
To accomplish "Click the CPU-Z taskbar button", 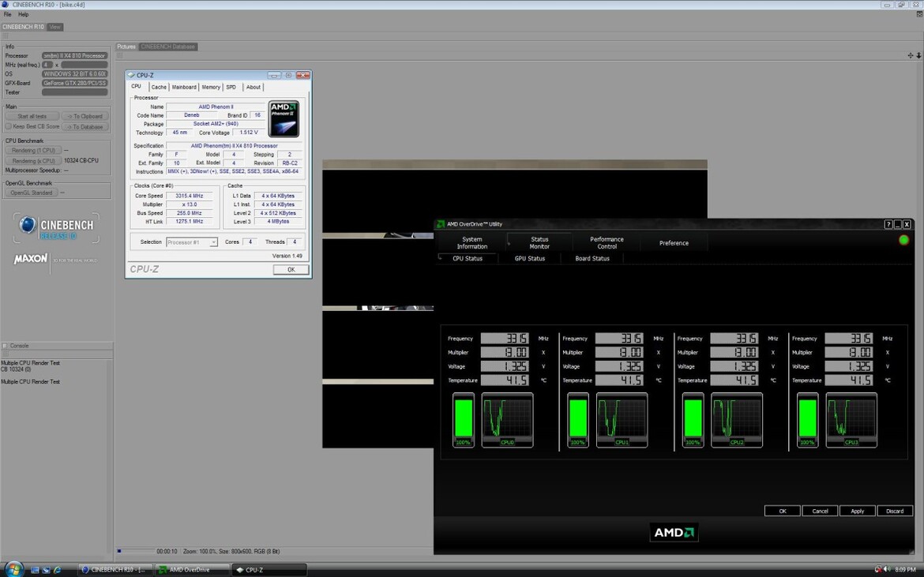I will pyautogui.click(x=269, y=570).
